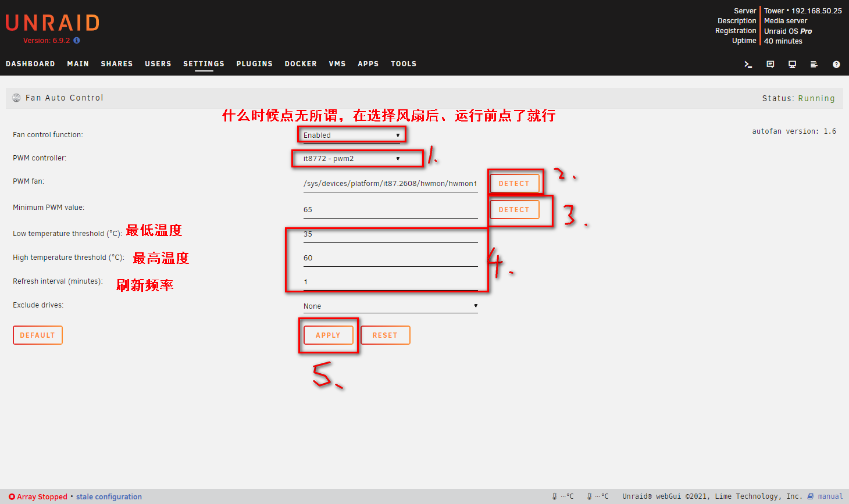Screen dimensions: 849x504
Task: Click the Default button
Action: click(x=37, y=335)
